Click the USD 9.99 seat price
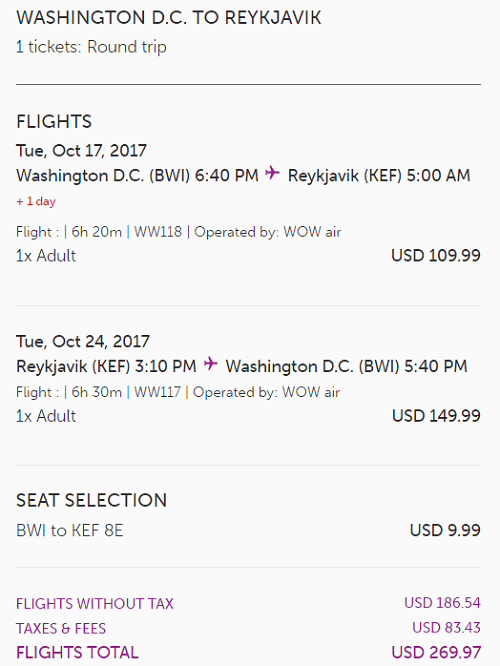 pos(445,530)
